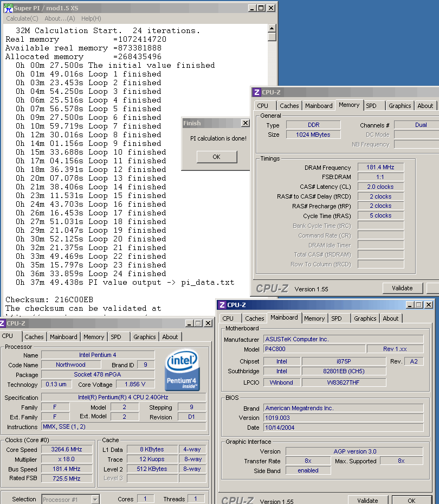Click Multiplier value x 18.0
The height and width of the screenshot is (504, 439).
click(67, 459)
